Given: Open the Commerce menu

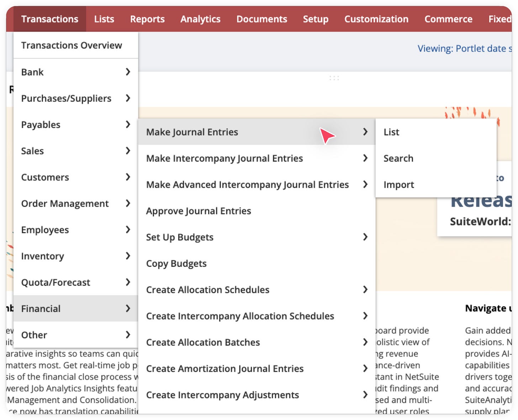Looking at the screenshot, I should coord(448,19).
